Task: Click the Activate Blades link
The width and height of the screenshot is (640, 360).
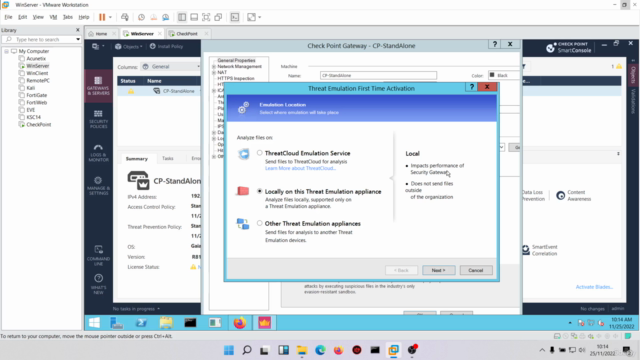Action: (594, 287)
